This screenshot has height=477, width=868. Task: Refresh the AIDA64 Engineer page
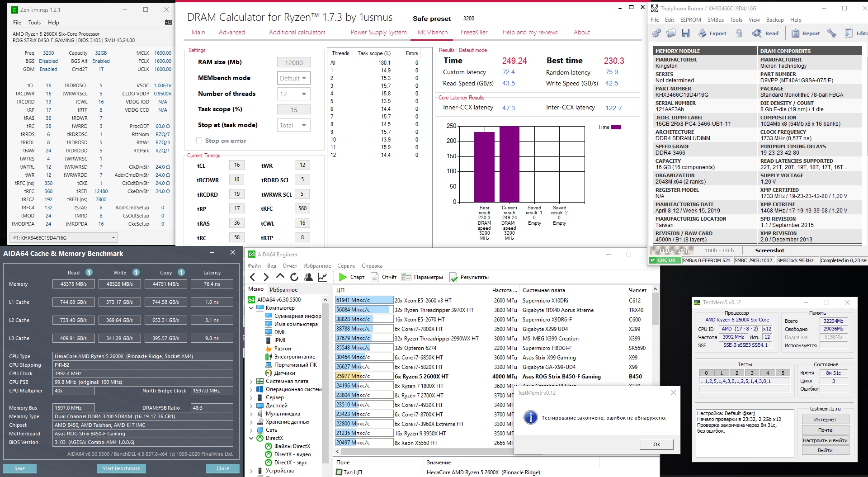(x=294, y=277)
